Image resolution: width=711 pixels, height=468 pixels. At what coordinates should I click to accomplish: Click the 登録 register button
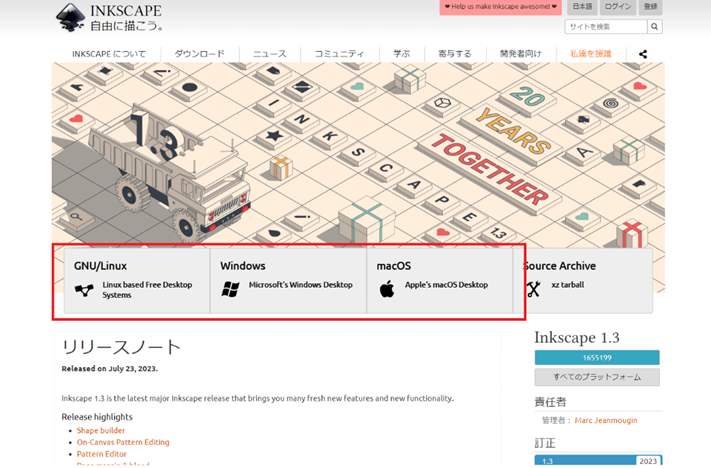[651, 7]
